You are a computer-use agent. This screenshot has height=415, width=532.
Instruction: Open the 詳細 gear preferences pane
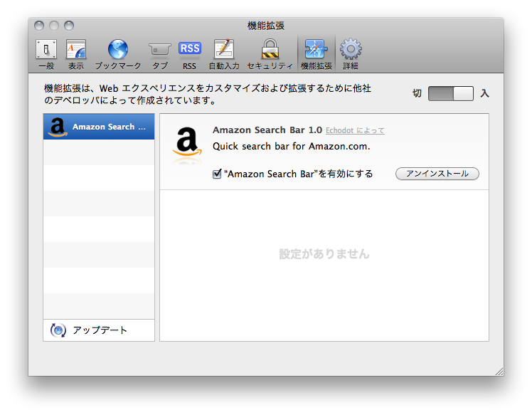tap(351, 54)
